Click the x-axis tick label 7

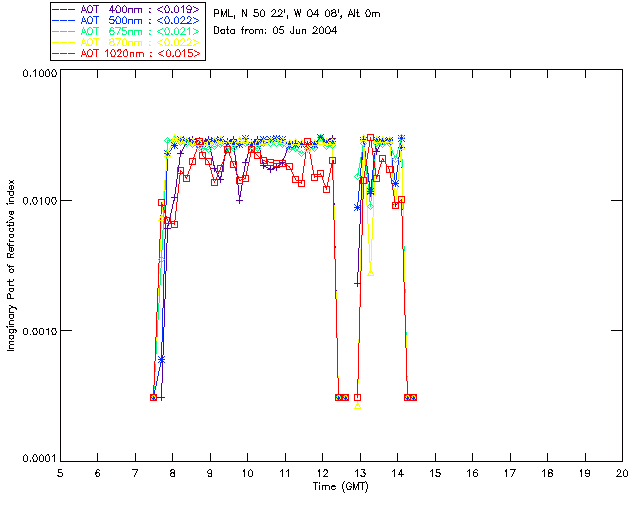[135, 473]
